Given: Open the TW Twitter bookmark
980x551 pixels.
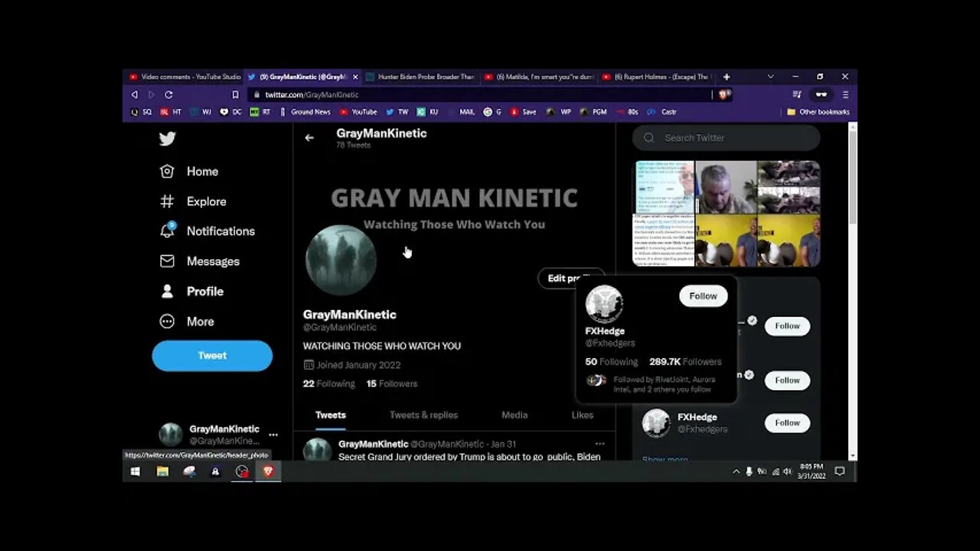Looking at the screenshot, I should tap(397, 112).
